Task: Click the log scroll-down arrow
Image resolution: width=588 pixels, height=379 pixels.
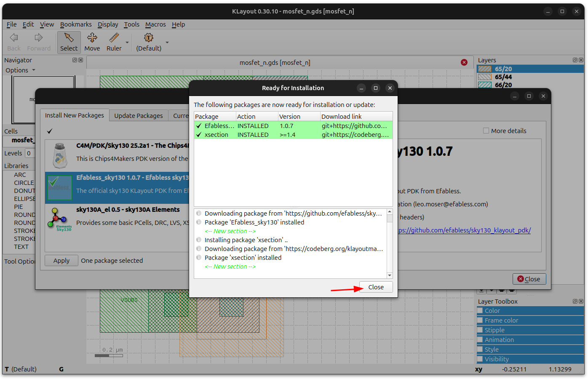Action: pos(390,275)
